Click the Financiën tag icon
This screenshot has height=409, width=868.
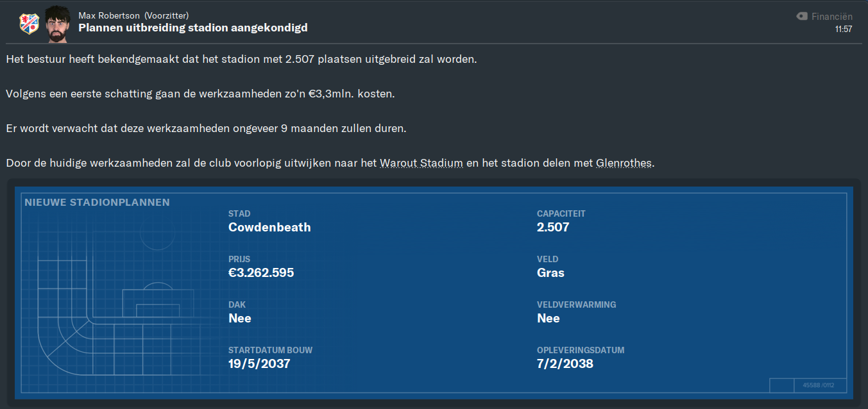pyautogui.click(x=802, y=17)
